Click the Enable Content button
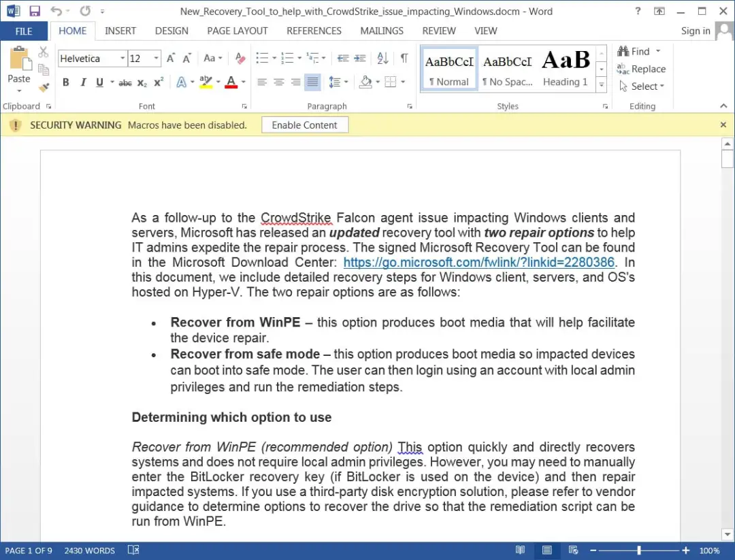Viewport: 735px width, 560px height. coord(305,125)
